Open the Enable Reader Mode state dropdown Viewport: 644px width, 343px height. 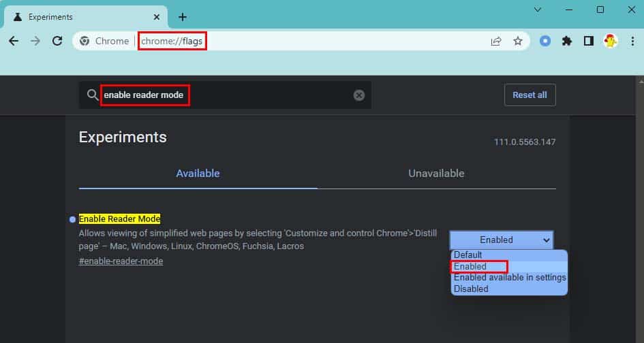[x=502, y=240]
